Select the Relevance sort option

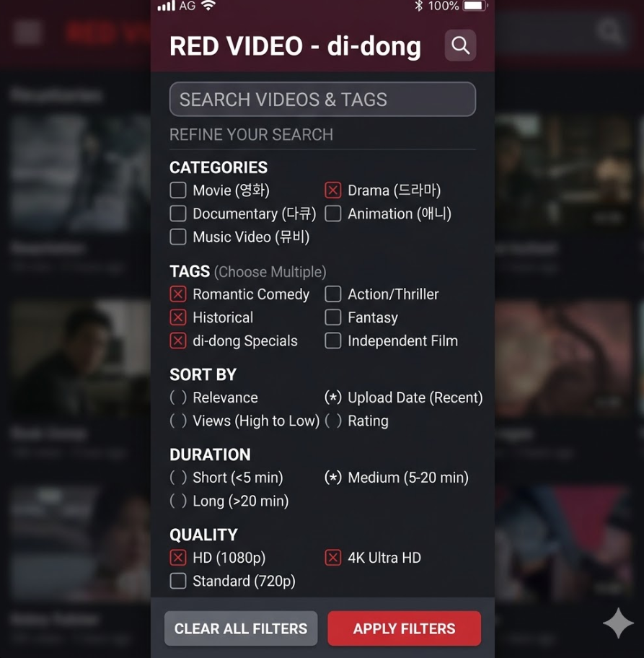pos(178,398)
